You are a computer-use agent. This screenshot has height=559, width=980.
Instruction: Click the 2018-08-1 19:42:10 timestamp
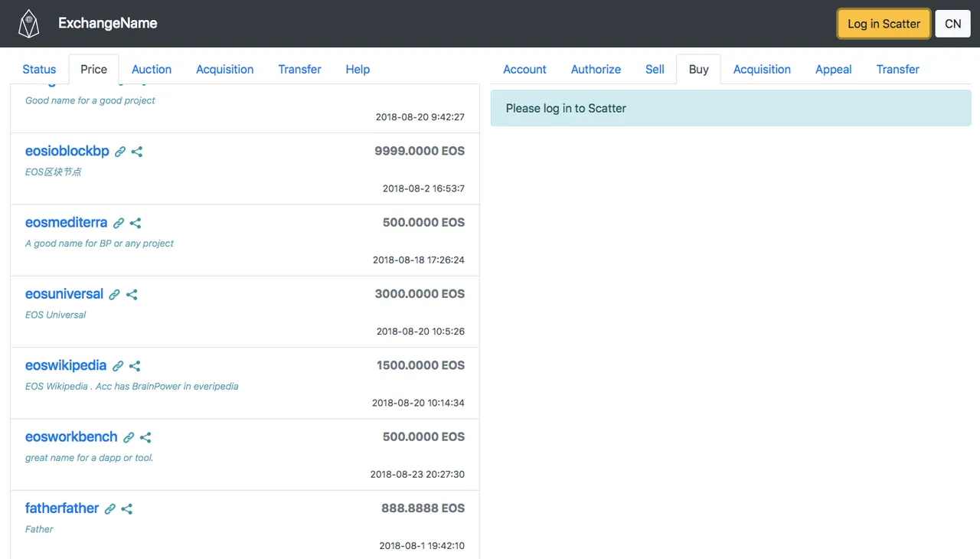422,546
